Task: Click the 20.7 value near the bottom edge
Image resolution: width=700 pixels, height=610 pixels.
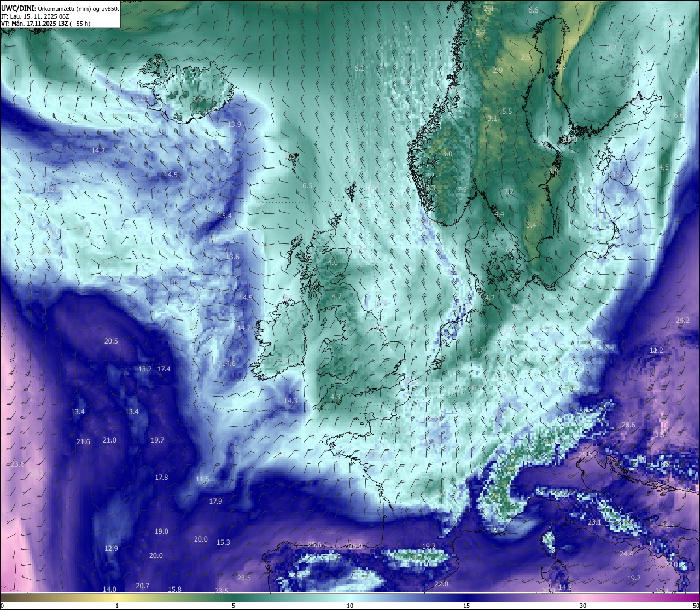Action: point(142,586)
